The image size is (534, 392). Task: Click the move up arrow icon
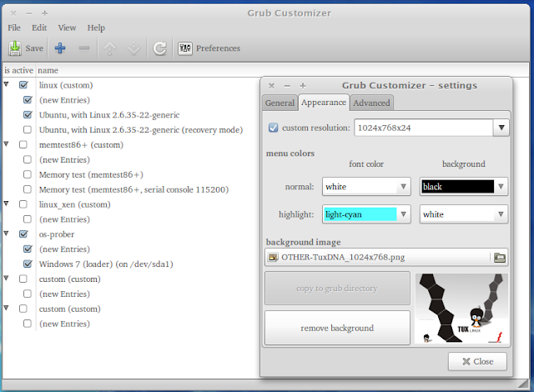pos(109,48)
